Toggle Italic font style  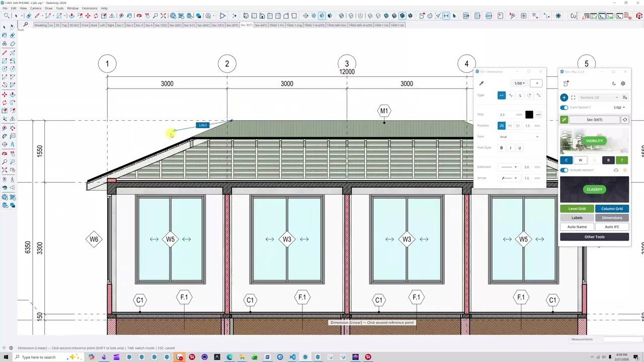click(x=510, y=148)
